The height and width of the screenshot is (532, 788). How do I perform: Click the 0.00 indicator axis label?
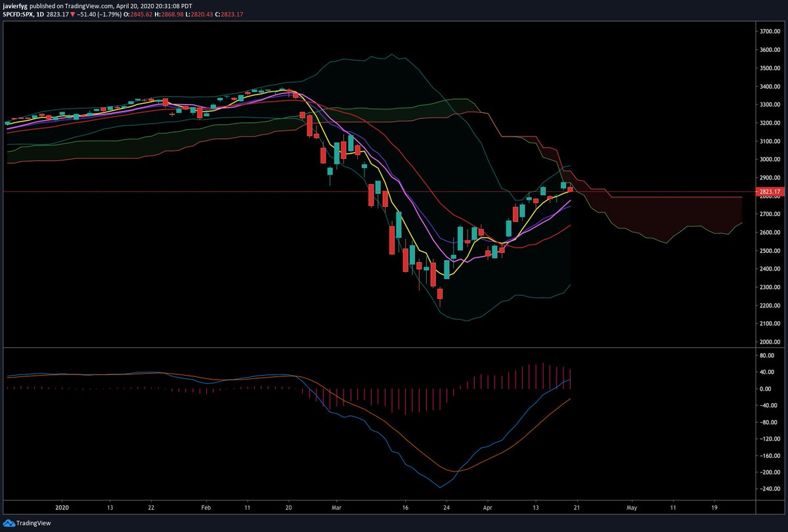tap(766, 389)
